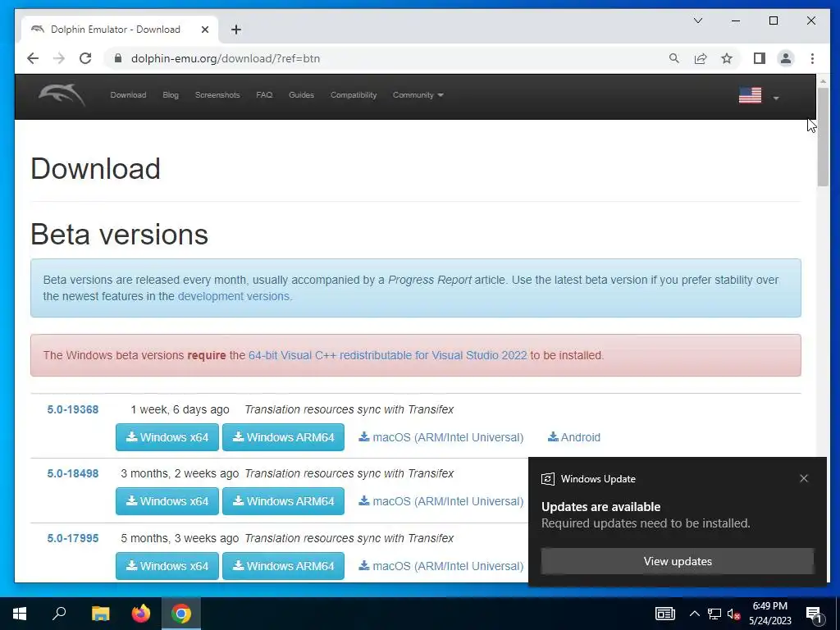Open the Screenshots nav item

coord(217,95)
